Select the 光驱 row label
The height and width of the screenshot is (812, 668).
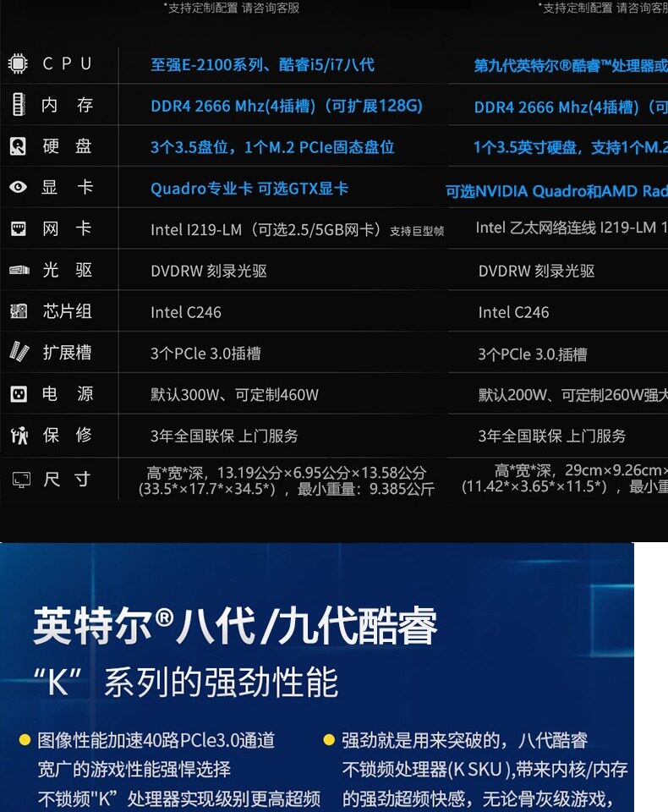tap(68, 270)
